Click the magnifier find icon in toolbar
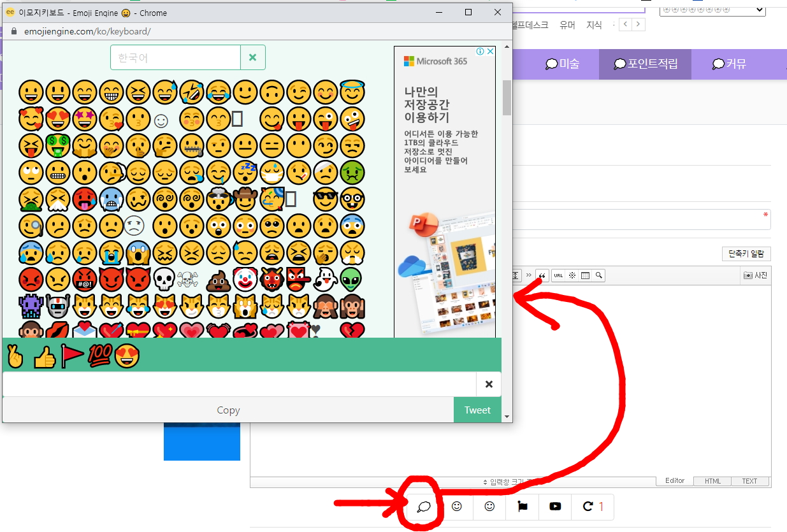 tap(598, 275)
